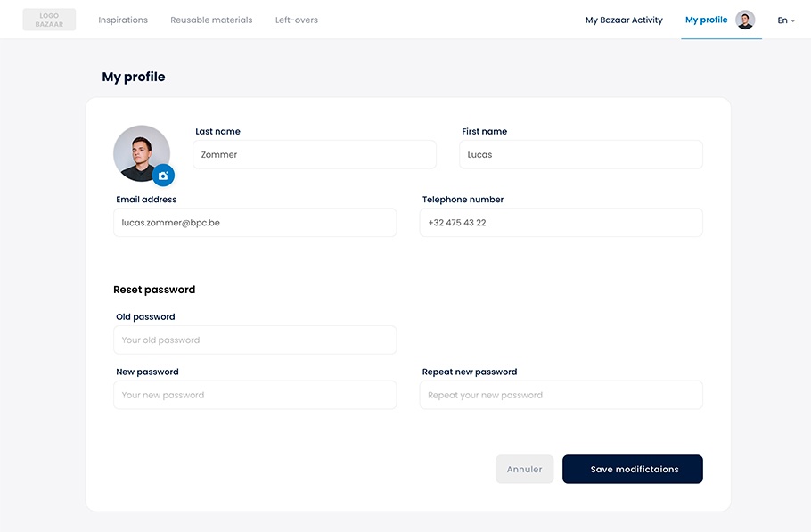The image size is (811, 532).
Task: Edit the Last name field
Action: 315,154
